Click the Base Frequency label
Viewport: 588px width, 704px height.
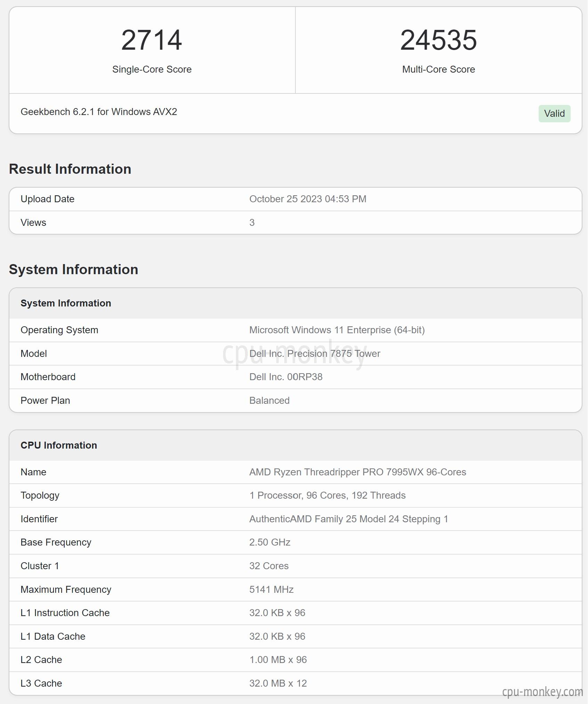click(x=56, y=542)
